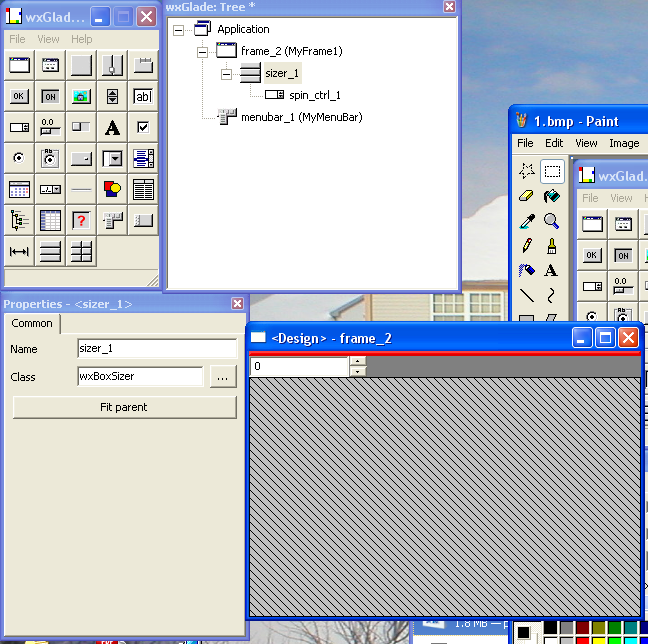Collapse the sizer_1 tree node

[227, 73]
